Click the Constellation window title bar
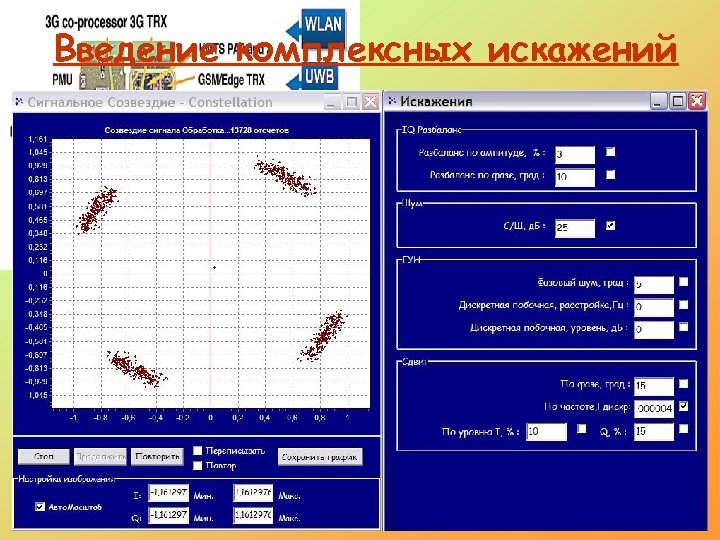Viewport: 720px width, 540px height. click(x=197, y=101)
